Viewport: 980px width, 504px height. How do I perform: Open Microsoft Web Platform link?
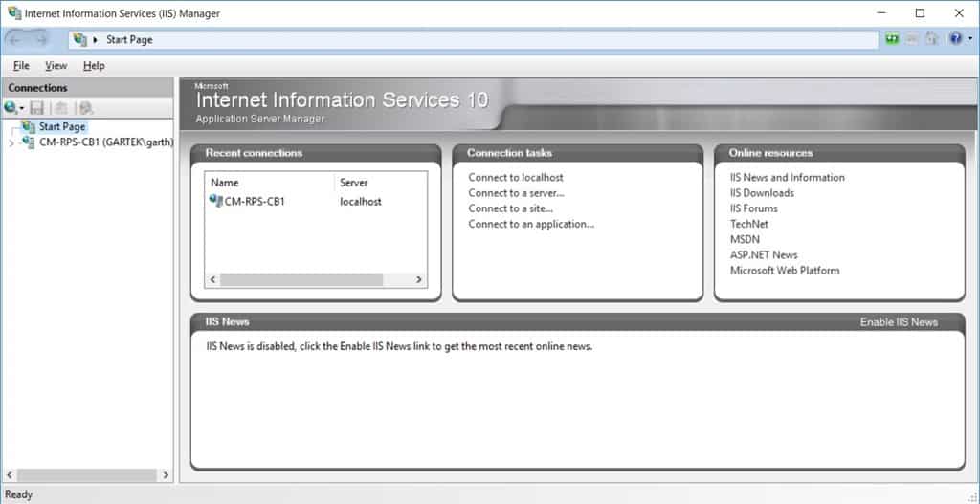(785, 271)
